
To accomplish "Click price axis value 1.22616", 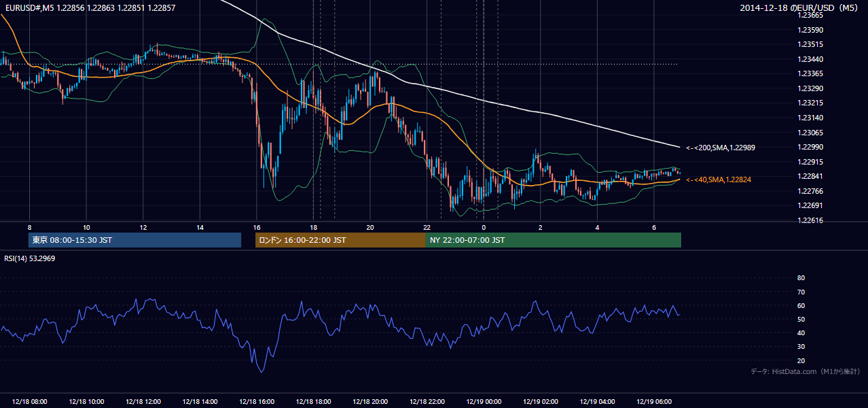I will point(810,220).
